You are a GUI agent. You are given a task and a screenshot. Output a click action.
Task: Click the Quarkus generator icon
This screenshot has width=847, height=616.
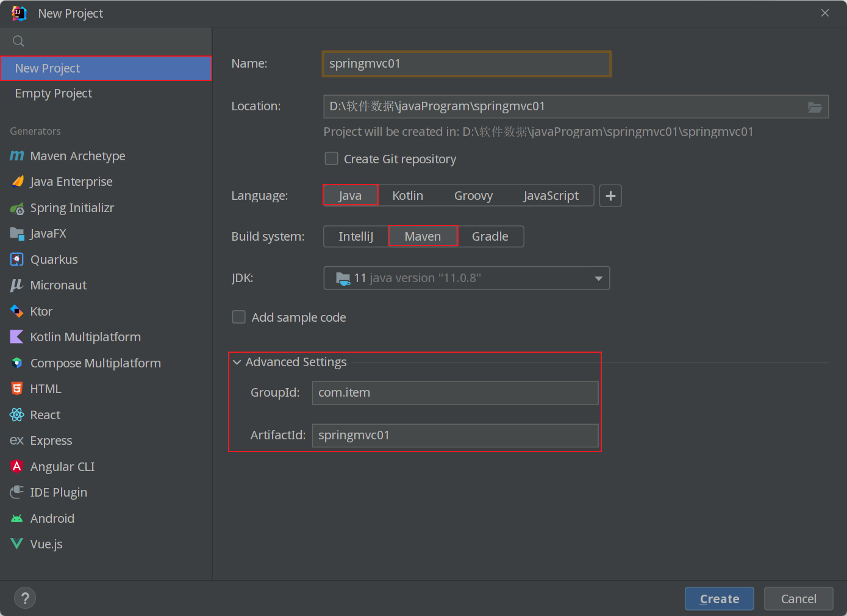tap(17, 260)
